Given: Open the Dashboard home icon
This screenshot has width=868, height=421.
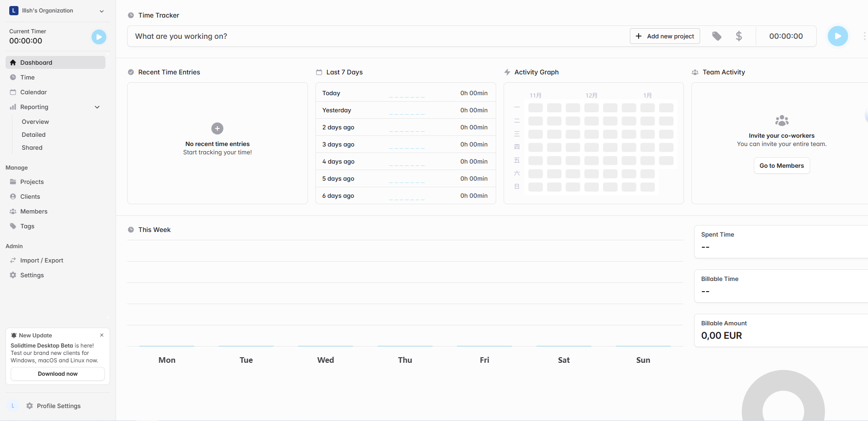Looking at the screenshot, I should click(x=13, y=62).
